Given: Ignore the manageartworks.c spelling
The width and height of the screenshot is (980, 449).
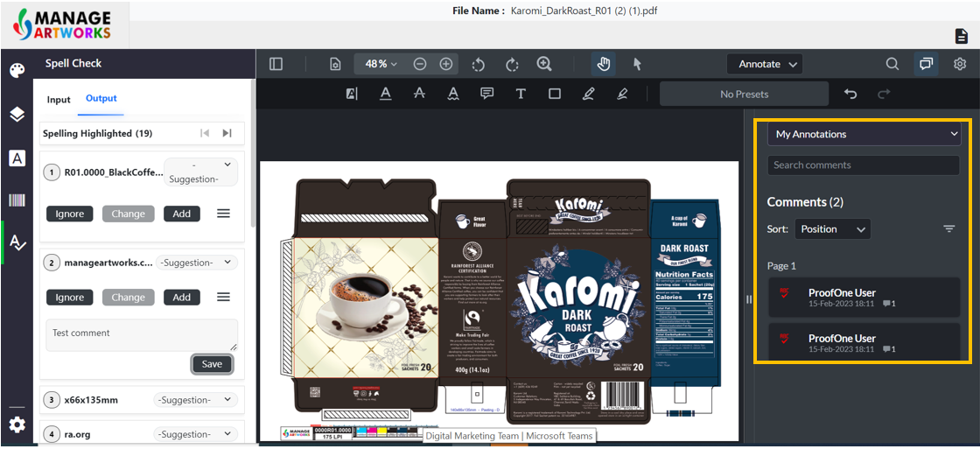Looking at the screenshot, I should [x=69, y=297].
